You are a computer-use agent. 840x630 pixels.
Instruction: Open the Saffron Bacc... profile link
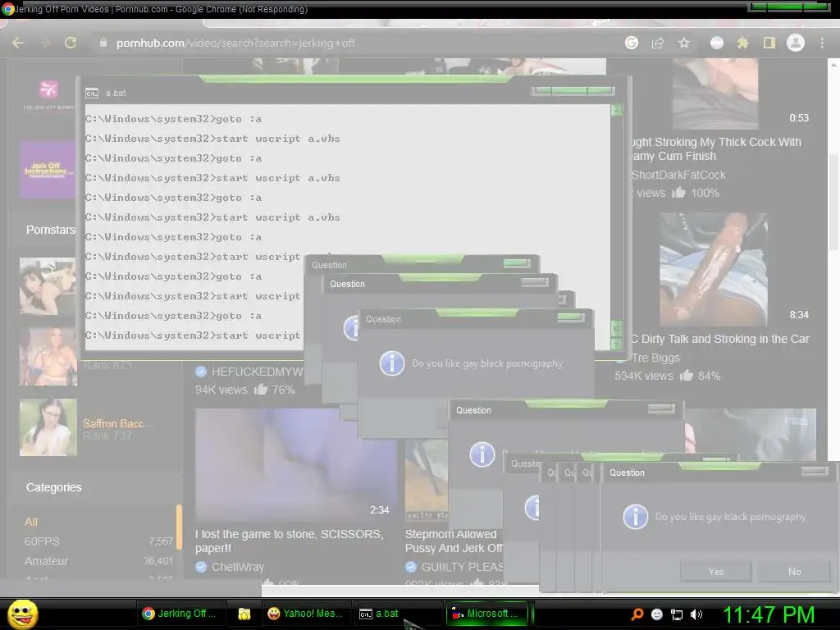118,423
